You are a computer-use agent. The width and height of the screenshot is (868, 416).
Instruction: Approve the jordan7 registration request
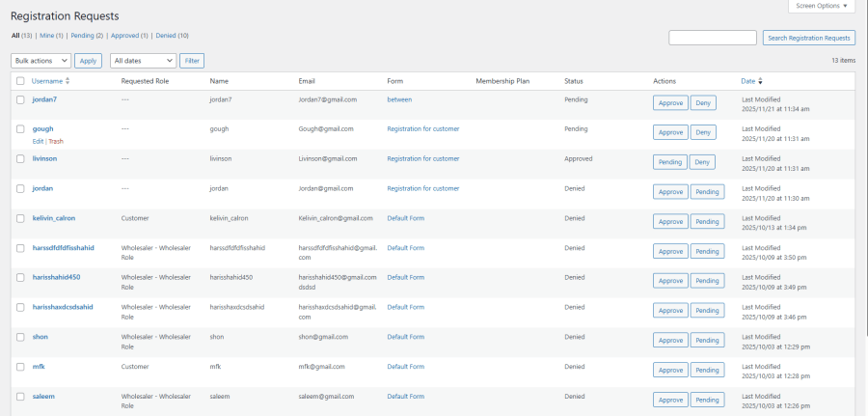coord(669,103)
